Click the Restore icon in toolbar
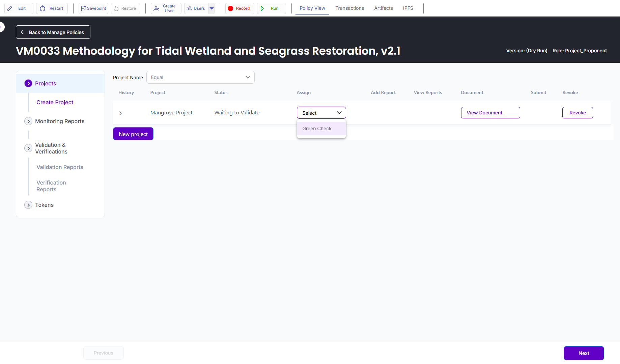 pos(116,8)
